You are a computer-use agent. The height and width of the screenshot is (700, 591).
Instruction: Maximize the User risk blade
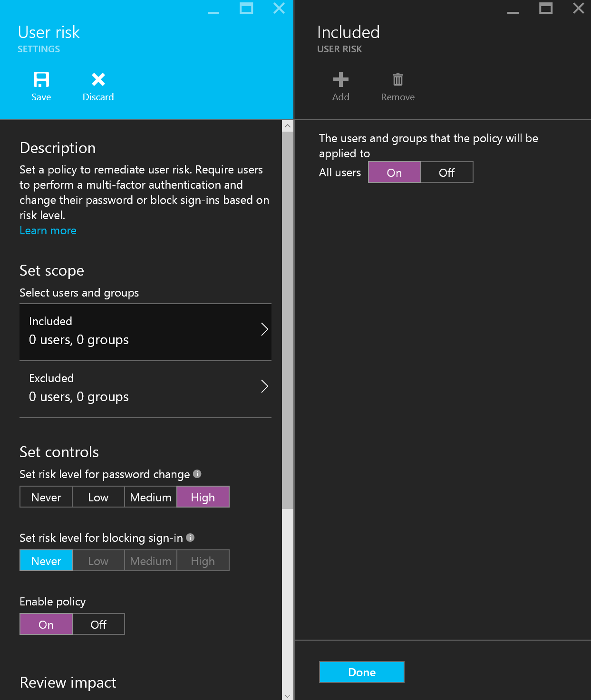[x=246, y=8]
